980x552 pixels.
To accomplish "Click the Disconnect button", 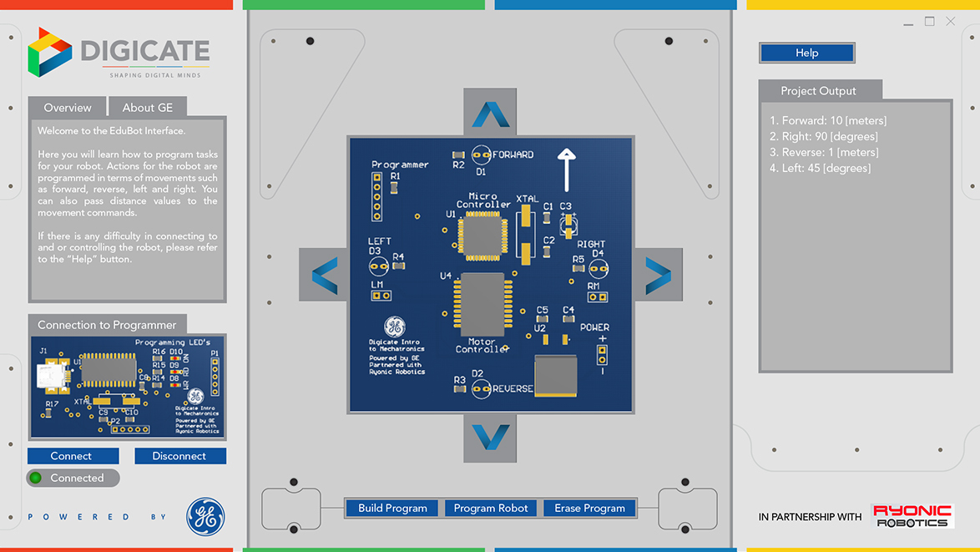I will click(x=180, y=456).
